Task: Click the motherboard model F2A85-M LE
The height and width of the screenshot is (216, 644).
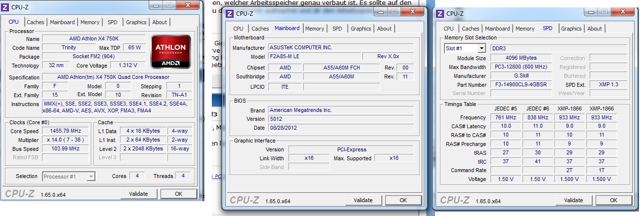Action: [x=314, y=56]
